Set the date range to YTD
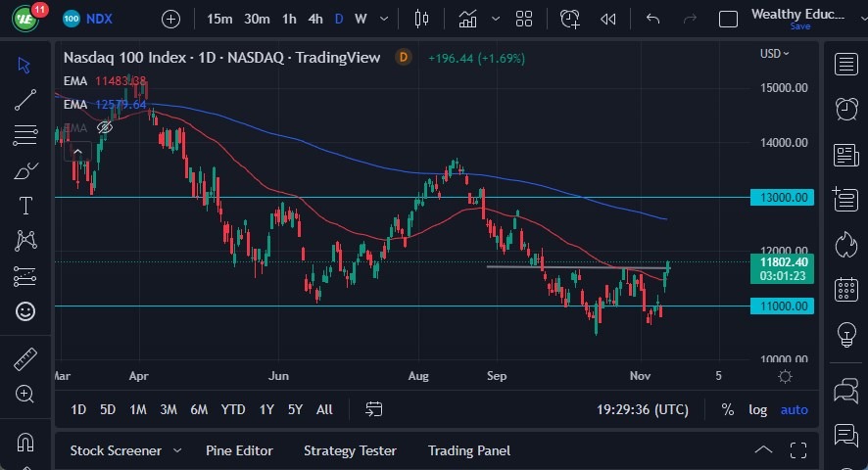This screenshot has width=868, height=470. coord(233,409)
